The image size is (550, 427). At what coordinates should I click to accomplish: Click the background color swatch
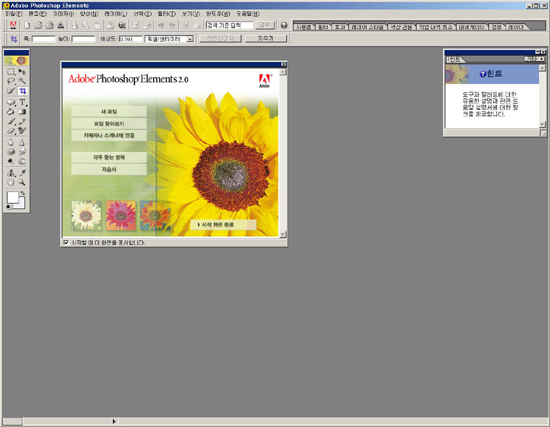coord(21,205)
